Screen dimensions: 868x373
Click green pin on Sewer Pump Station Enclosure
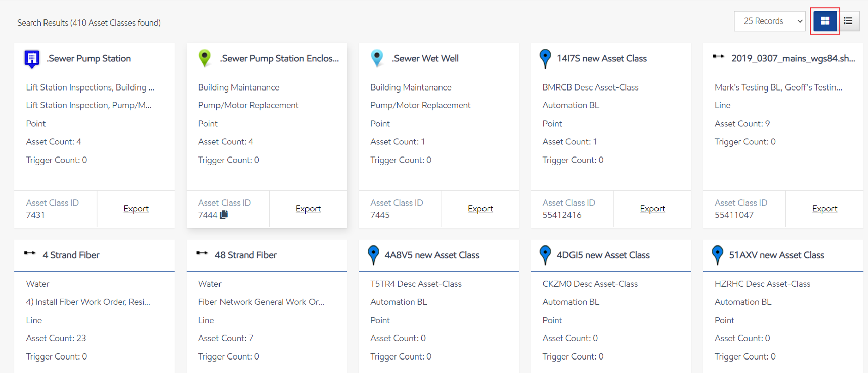pos(204,58)
